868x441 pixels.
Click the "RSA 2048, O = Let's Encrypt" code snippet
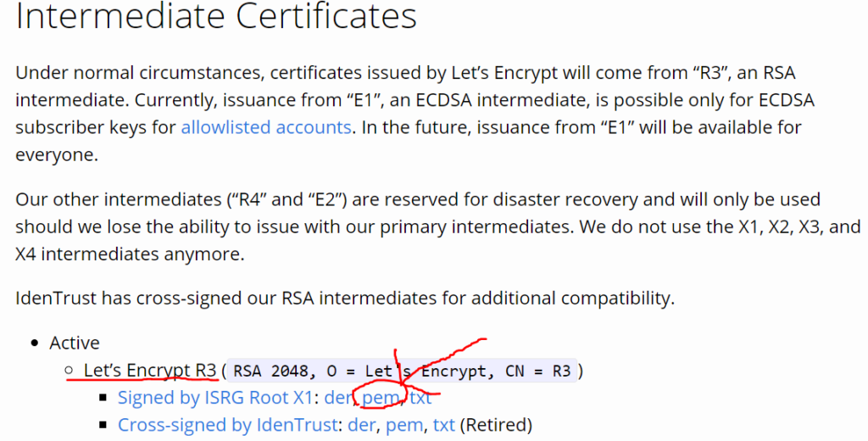[402, 371]
